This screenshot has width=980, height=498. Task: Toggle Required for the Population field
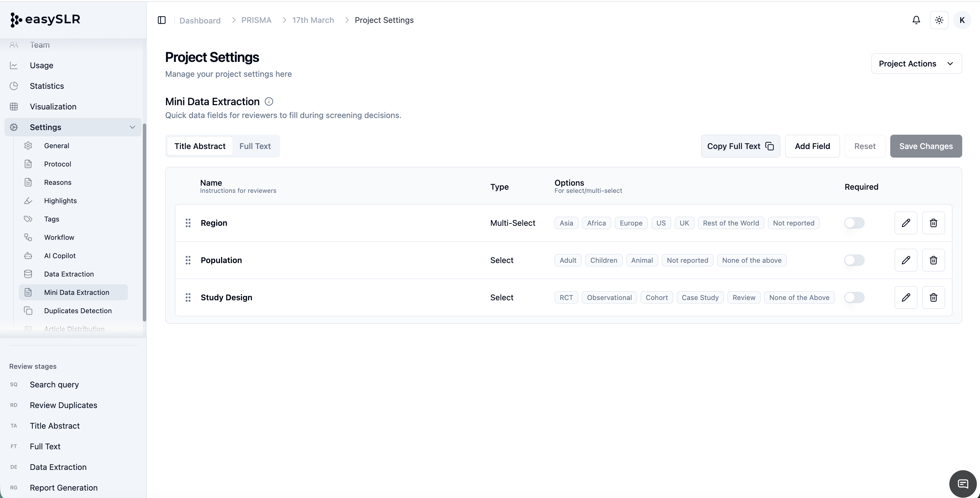(854, 260)
